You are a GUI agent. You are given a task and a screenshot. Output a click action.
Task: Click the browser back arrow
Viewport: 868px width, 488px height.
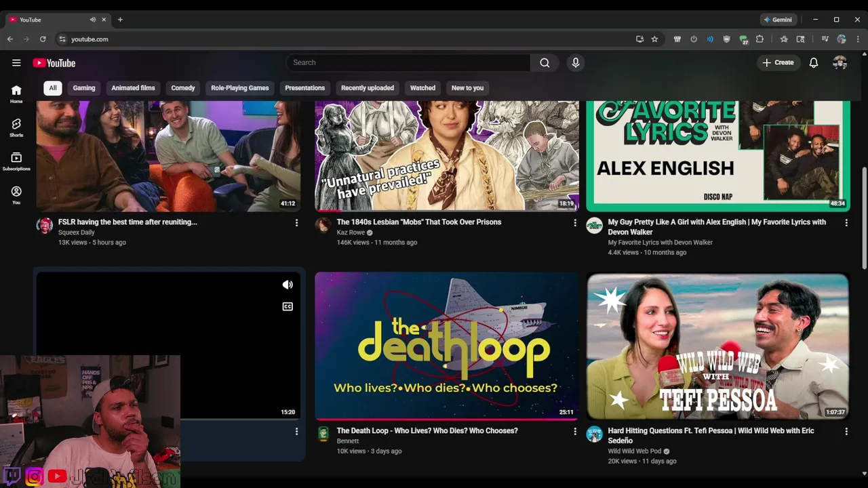pyautogui.click(x=10, y=39)
